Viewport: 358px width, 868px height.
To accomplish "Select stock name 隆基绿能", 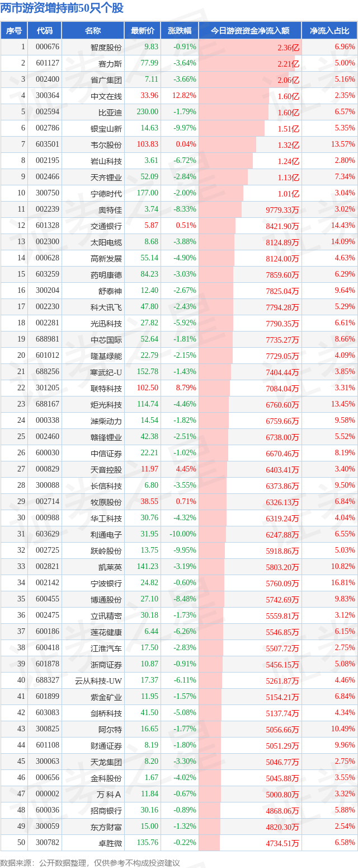I will coord(106,356).
